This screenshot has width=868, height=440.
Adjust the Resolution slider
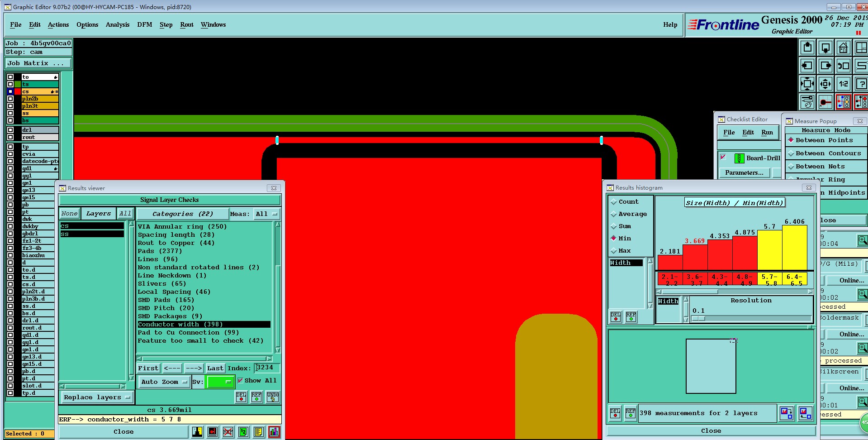point(751,319)
